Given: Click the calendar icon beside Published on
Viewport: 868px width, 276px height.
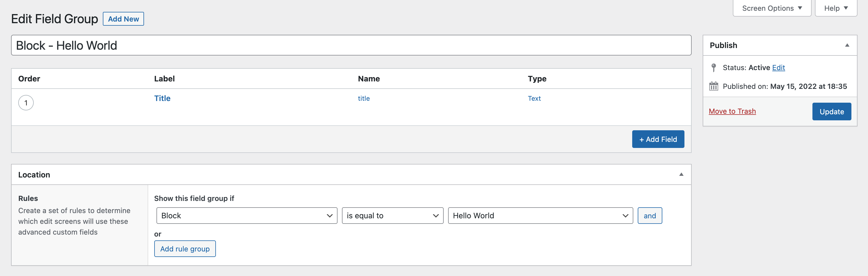Looking at the screenshot, I should coord(713,86).
